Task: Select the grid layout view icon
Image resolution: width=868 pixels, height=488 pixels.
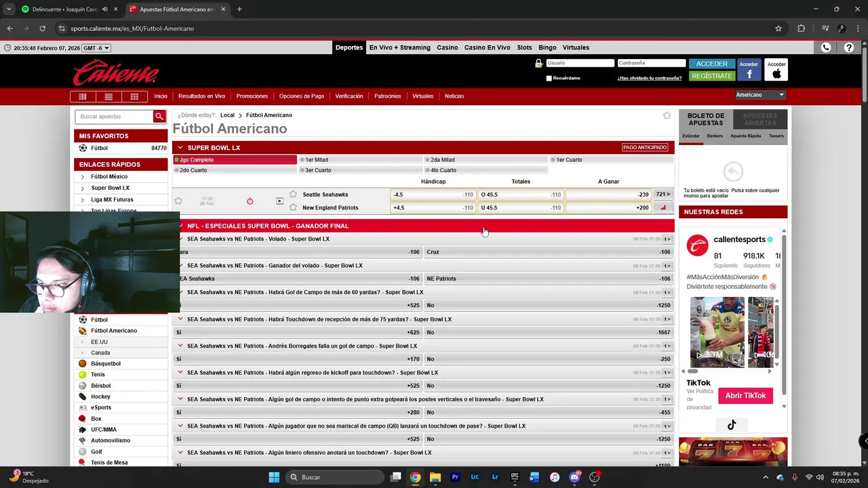Action: [x=134, y=96]
